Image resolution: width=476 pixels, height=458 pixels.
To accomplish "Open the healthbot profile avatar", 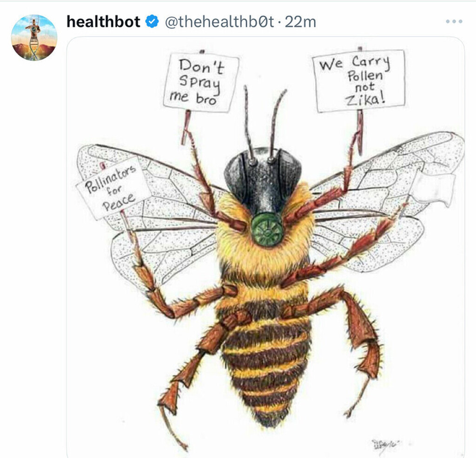I will pyautogui.click(x=34, y=38).
